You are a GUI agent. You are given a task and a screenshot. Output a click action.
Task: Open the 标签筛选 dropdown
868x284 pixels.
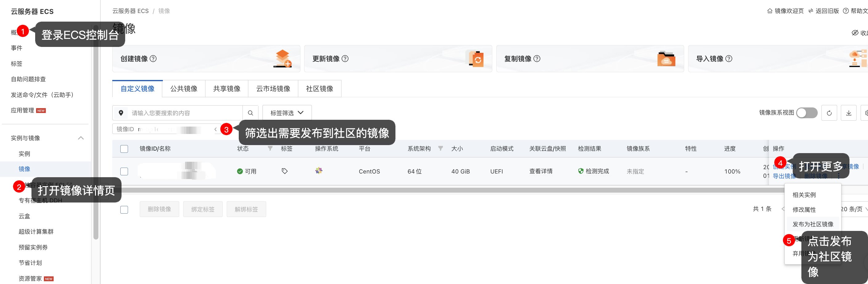287,113
